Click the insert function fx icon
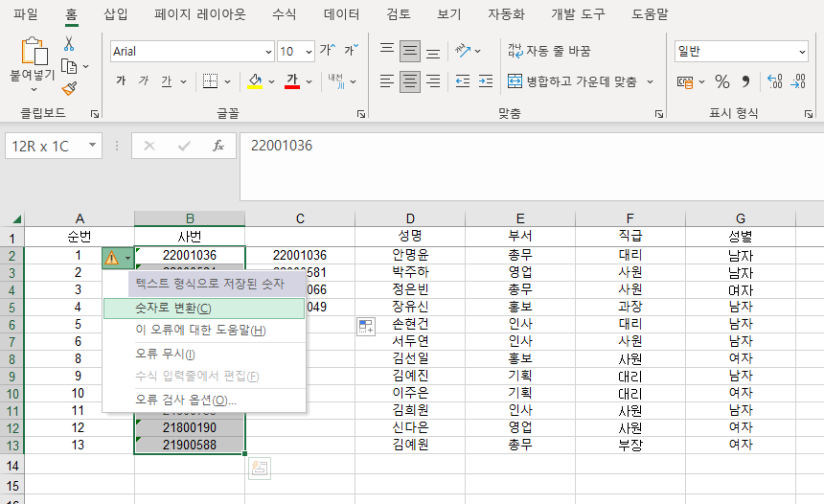 coord(218,146)
